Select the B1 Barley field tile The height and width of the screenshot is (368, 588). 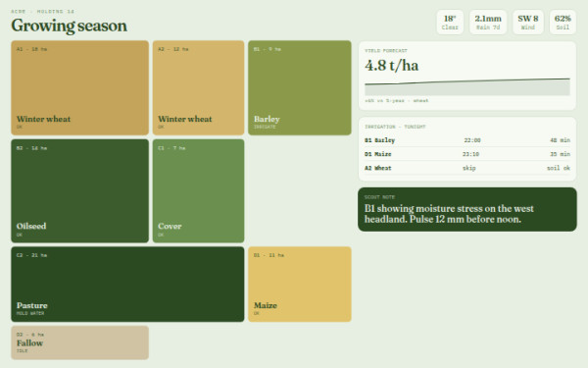(x=300, y=88)
